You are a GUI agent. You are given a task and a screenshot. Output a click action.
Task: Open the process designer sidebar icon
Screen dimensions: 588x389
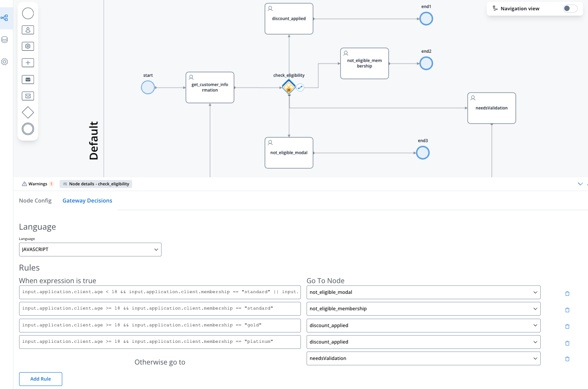[x=5, y=18]
